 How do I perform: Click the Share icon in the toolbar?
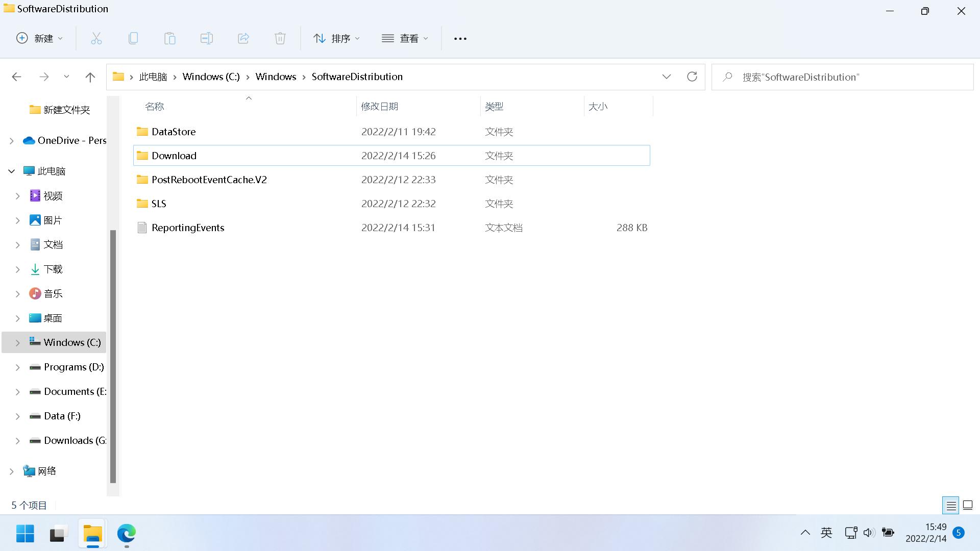coord(243,38)
